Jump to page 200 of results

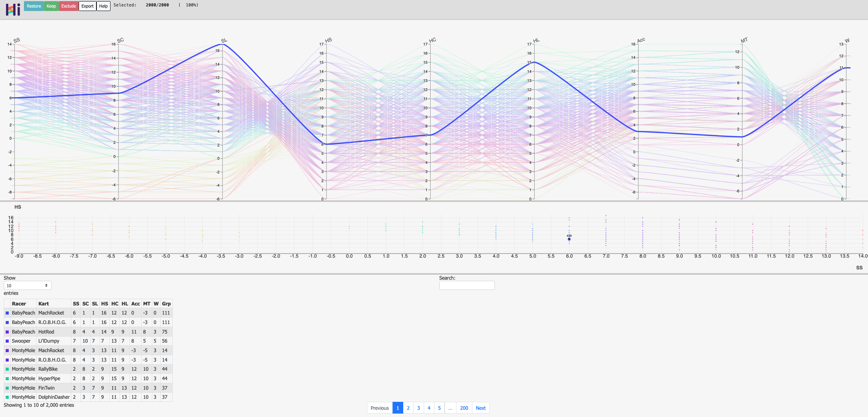coord(464,408)
